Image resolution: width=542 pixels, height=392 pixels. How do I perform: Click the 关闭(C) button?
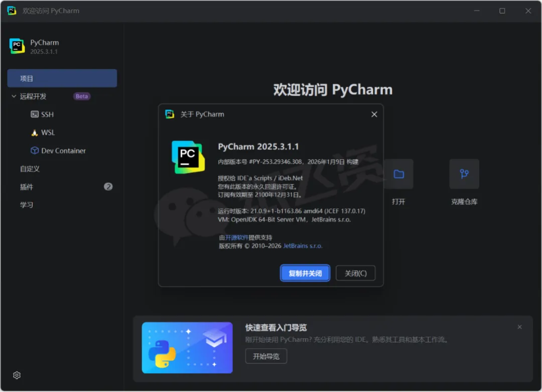pyautogui.click(x=355, y=274)
